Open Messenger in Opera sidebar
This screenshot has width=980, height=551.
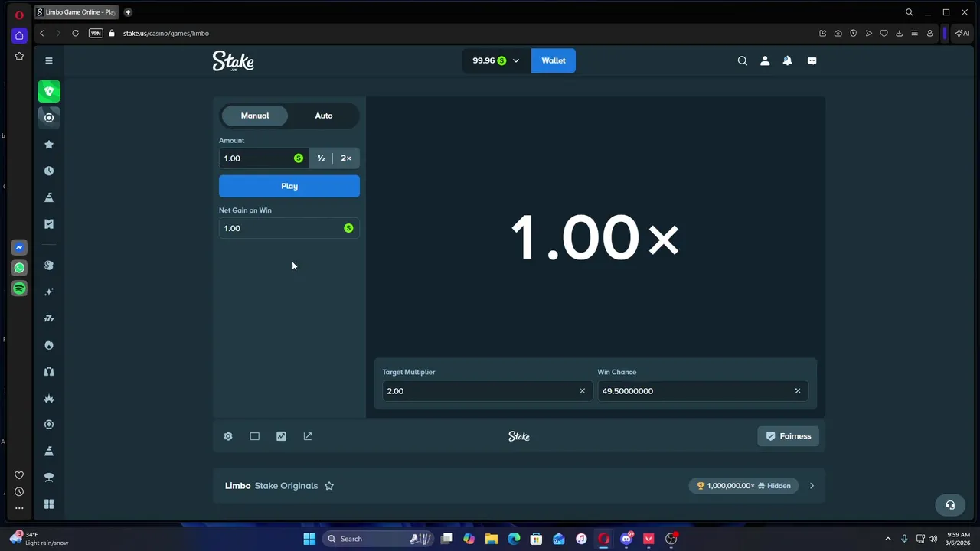point(19,247)
